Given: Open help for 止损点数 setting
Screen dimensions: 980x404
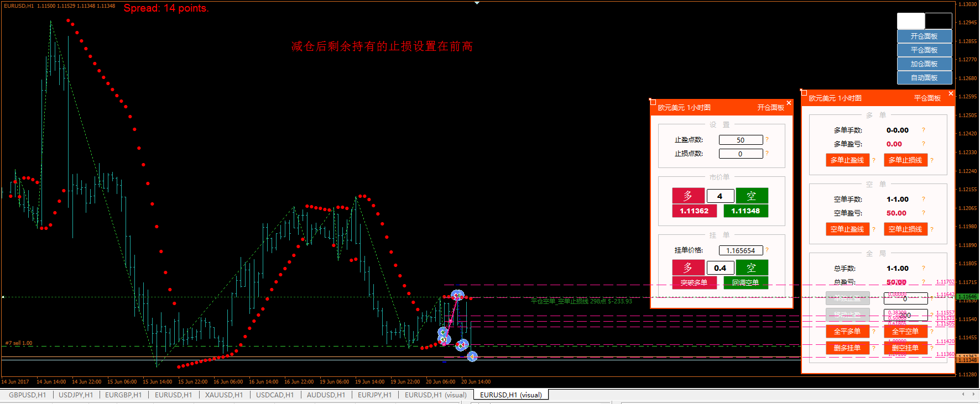Looking at the screenshot, I should 767,154.
